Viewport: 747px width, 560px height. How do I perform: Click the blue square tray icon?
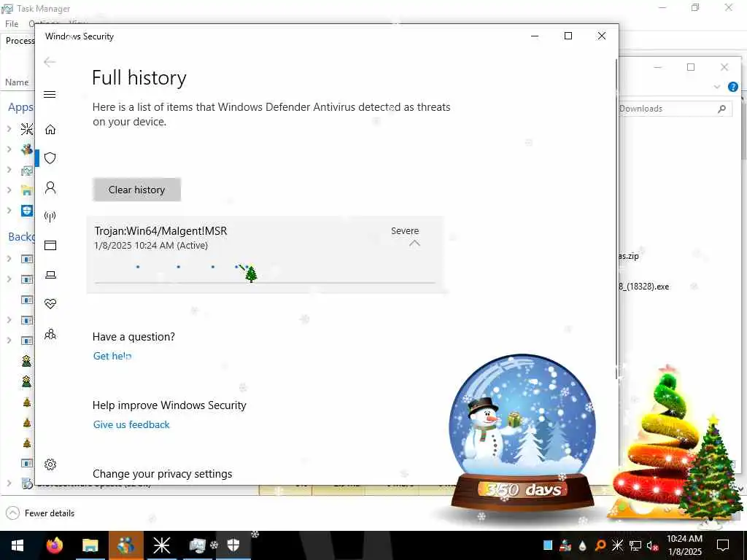(x=548, y=545)
